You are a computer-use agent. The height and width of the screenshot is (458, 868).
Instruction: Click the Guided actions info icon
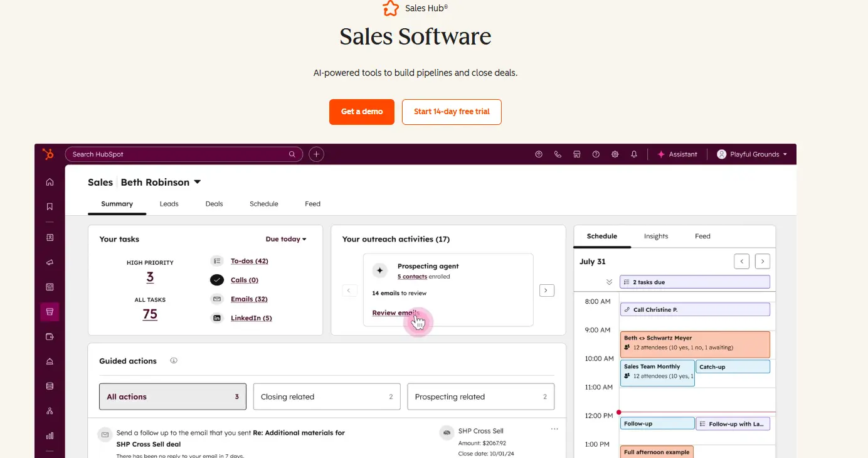tap(174, 361)
